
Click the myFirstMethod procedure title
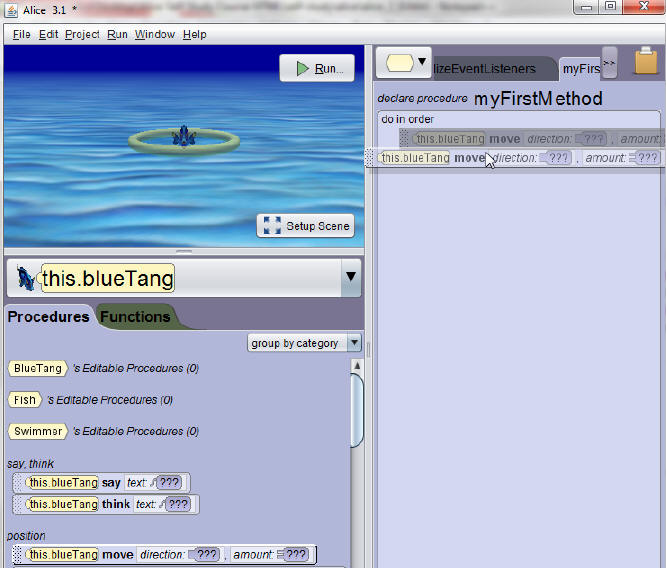538,99
